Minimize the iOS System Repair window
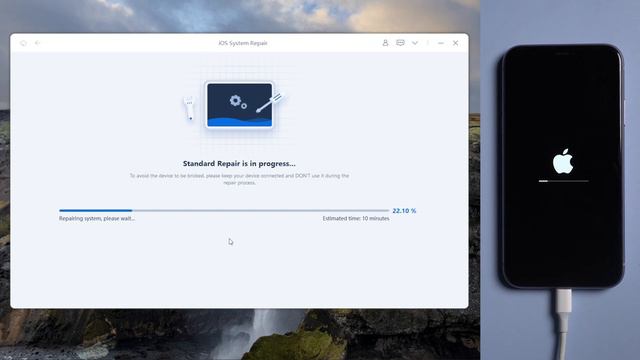Image resolution: width=640 pixels, height=360 pixels. point(441,43)
